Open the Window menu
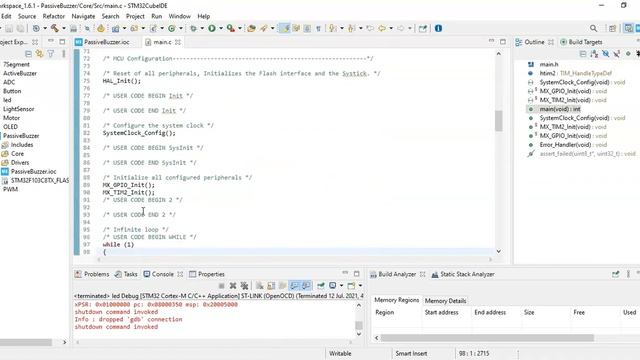Screen dimensions: 640x360 180,16
